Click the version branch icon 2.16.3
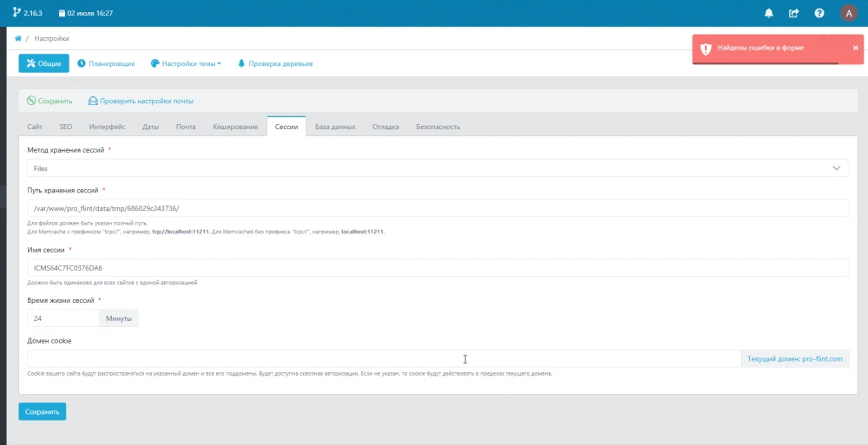 [x=28, y=13]
